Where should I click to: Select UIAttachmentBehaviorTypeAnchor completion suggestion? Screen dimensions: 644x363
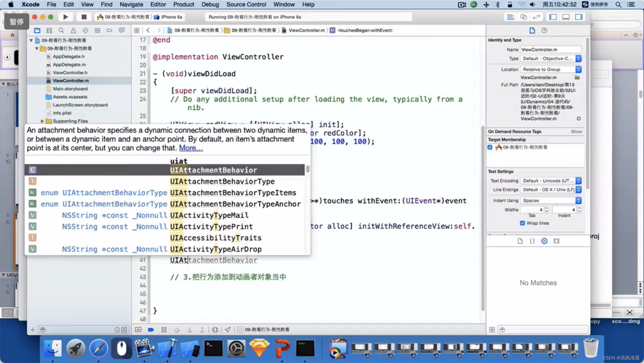[235, 204]
